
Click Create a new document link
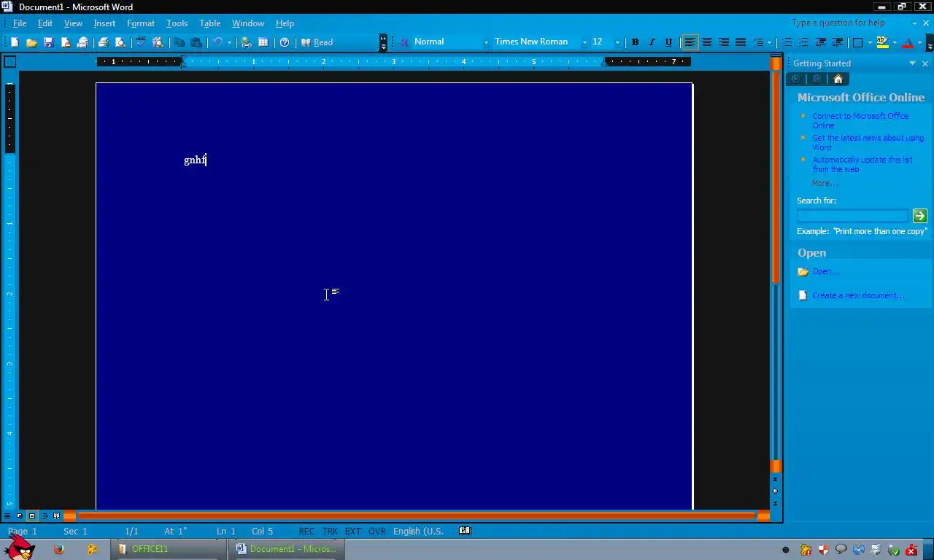coord(858,295)
